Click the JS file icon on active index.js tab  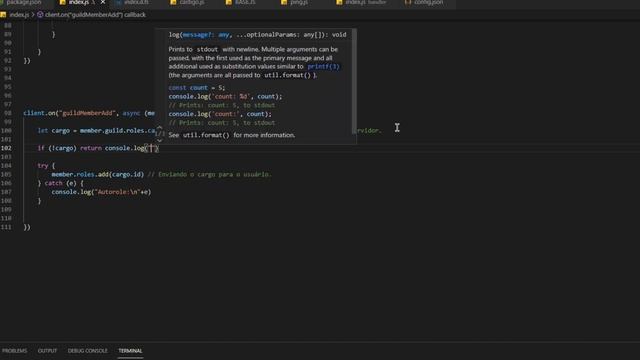[62, 2]
